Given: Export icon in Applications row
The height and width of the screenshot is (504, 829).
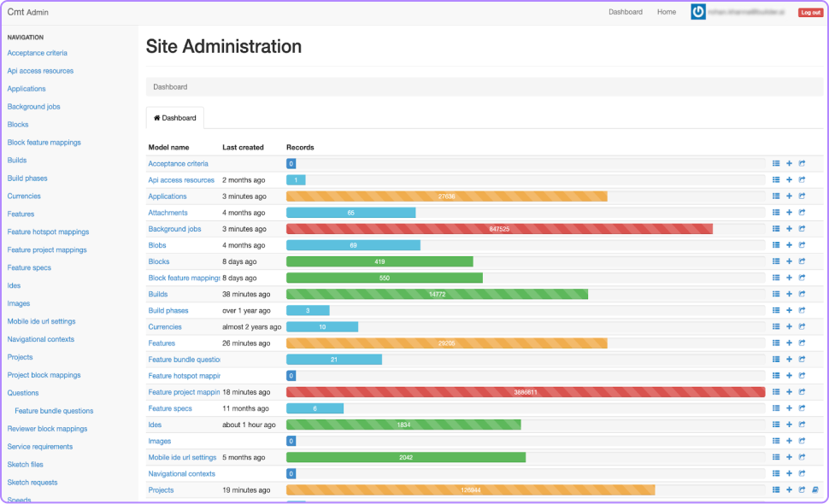Looking at the screenshot, I should click(x=802, y=196).
